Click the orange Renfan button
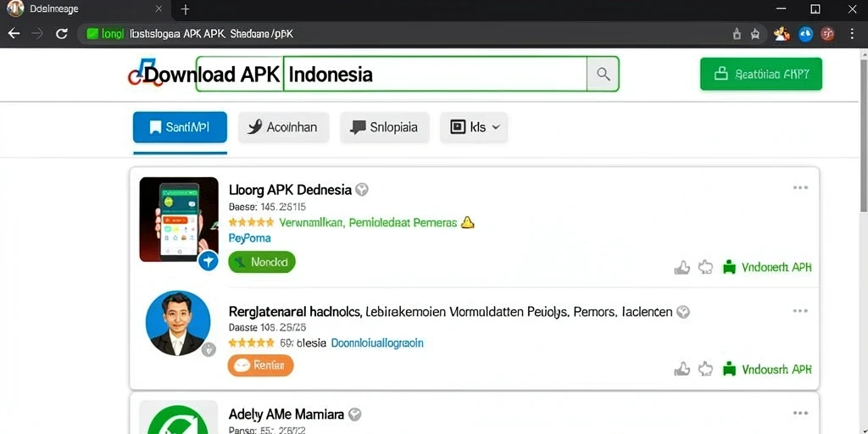Image resolution: width=868 pixels, height=434 pixels. pos(261,365)
